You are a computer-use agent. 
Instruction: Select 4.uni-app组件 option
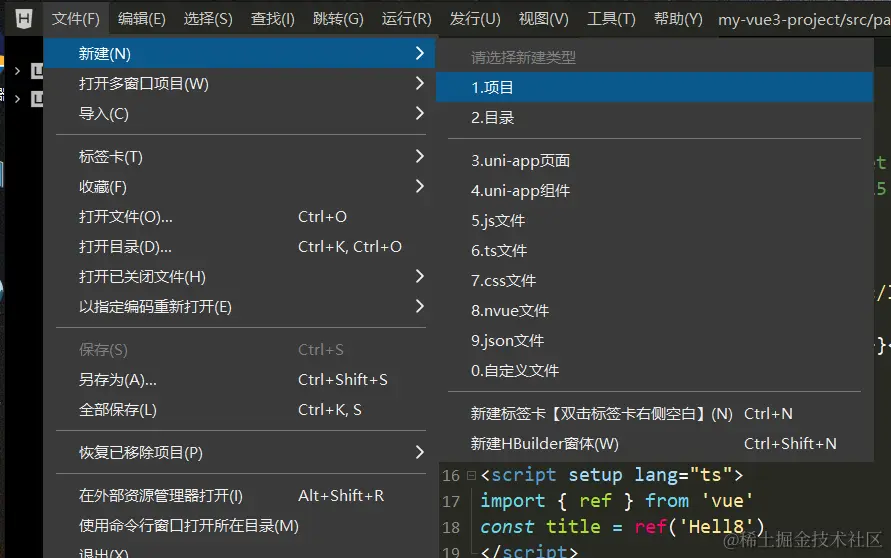655,191
